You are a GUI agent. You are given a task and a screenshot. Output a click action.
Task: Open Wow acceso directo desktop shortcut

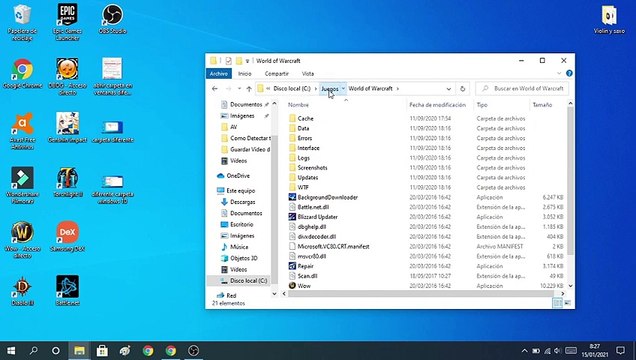click(22, 240)
